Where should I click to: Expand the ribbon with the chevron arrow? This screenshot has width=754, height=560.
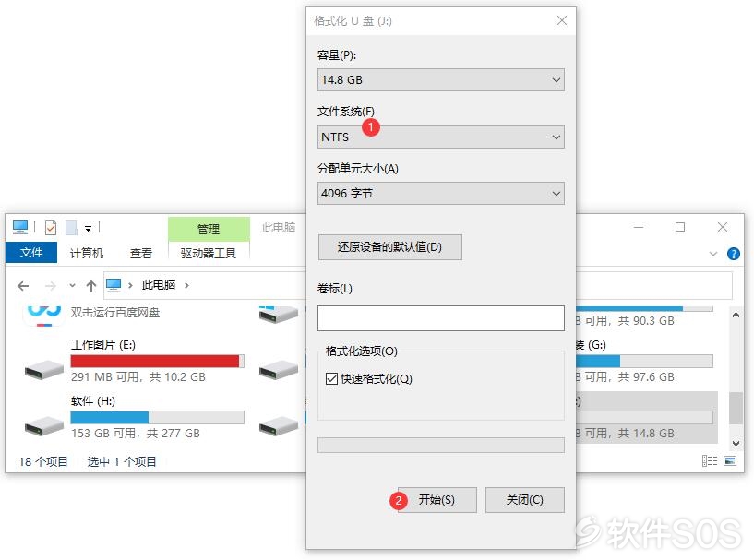pos(713,254)
